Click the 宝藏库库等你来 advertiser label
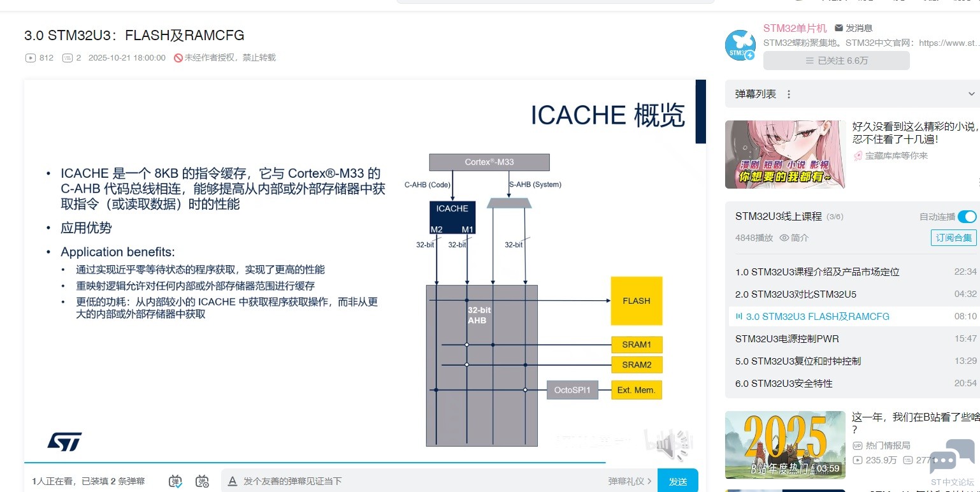Screen dimensions: 980x492 pyautogui.click(x=890, y=156)
